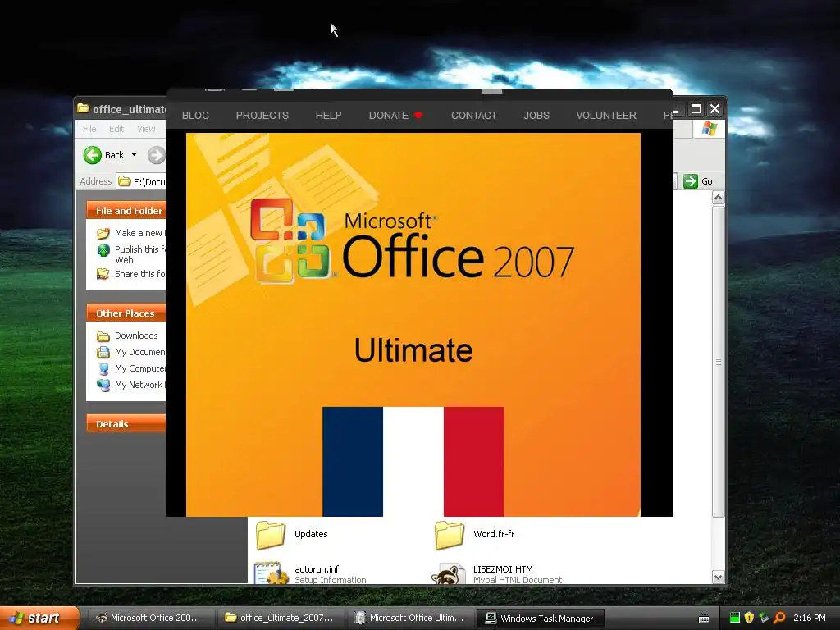
Task: Click the Make a new folder icon
Action: click(103, 234)
